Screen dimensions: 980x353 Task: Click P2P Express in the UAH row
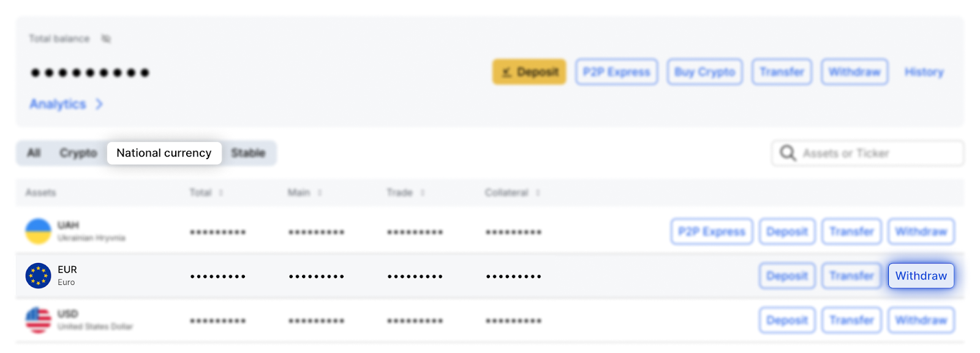tap(711, 232)
